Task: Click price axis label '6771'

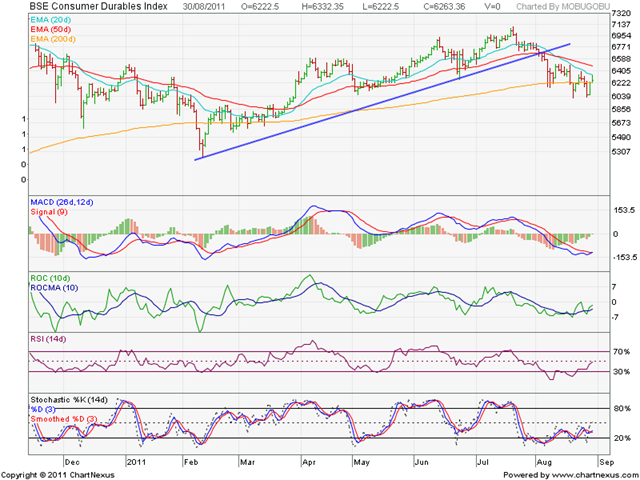Action: (620, 47)
